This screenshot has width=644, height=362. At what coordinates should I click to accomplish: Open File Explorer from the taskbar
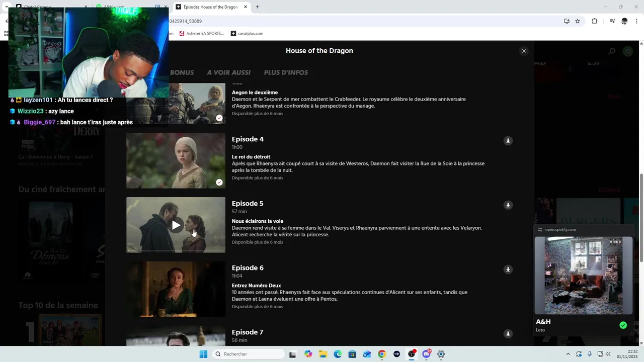click(323, 354)
